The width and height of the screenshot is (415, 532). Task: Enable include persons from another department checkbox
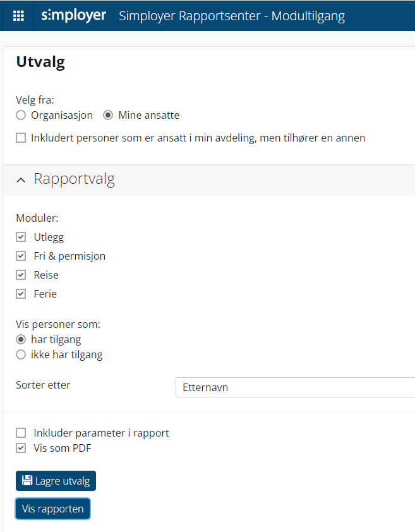21,138
